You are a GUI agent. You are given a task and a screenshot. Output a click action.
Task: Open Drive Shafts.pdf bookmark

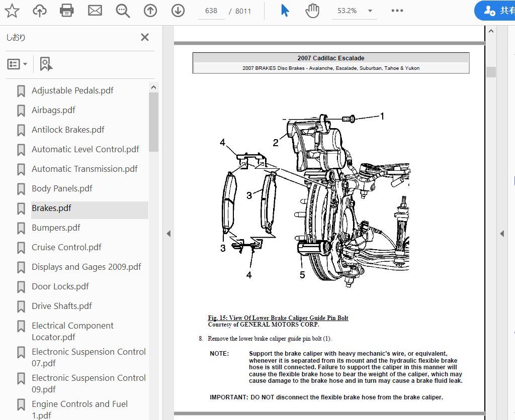62,306
